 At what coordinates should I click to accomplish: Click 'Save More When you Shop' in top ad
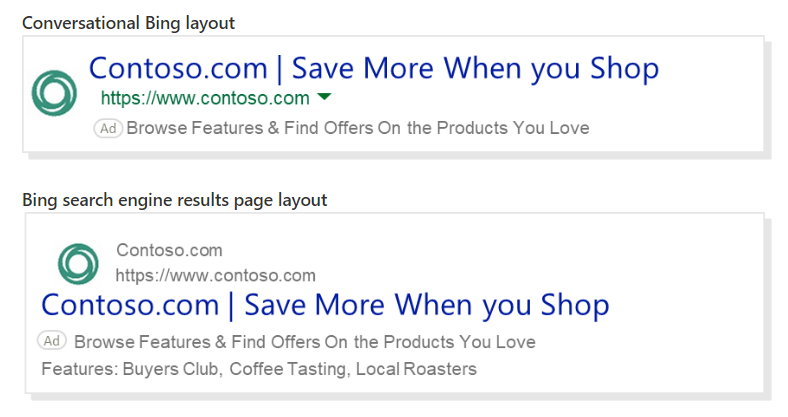coord(475,69)
